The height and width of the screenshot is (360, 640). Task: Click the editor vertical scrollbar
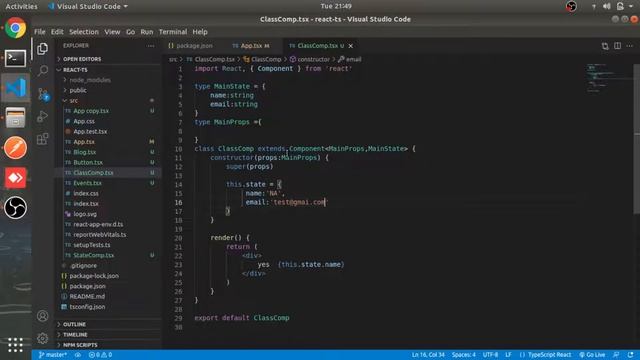[637, 139]
